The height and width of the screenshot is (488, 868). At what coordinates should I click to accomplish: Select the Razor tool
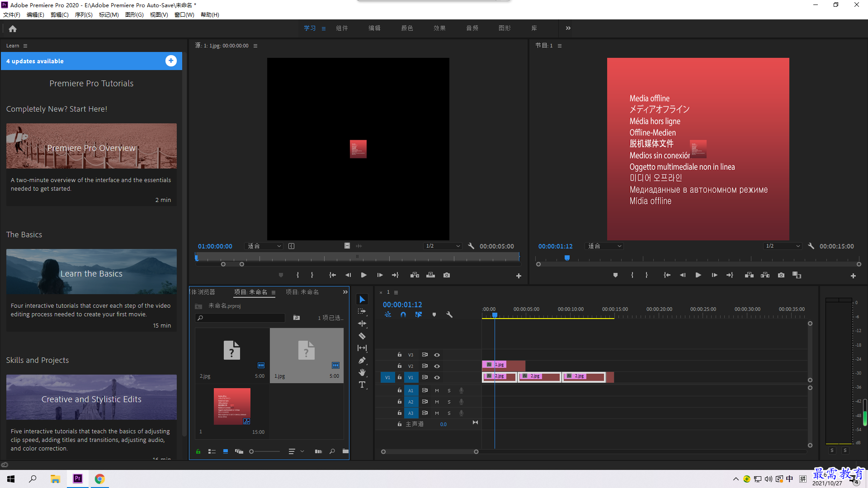362,336
